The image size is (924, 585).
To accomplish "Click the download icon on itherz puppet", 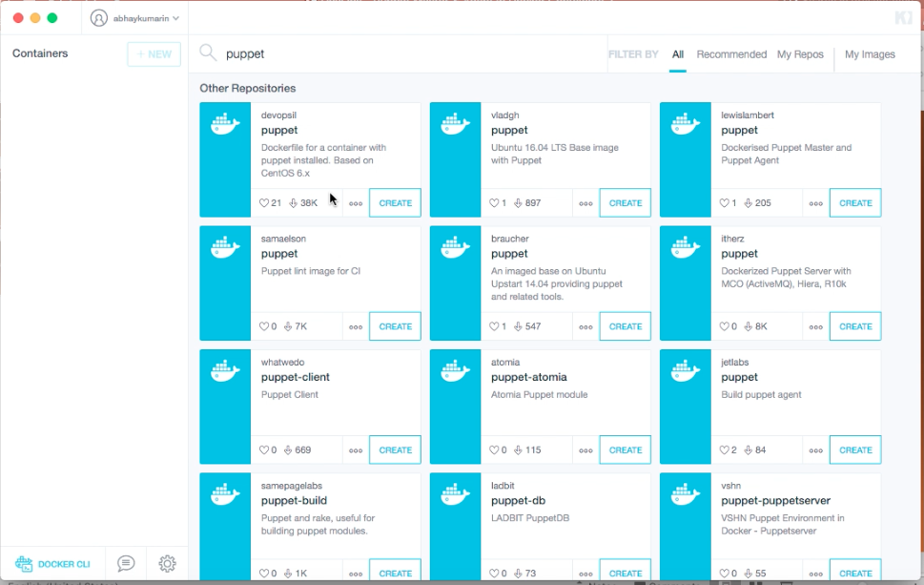I will pos(748,326).
